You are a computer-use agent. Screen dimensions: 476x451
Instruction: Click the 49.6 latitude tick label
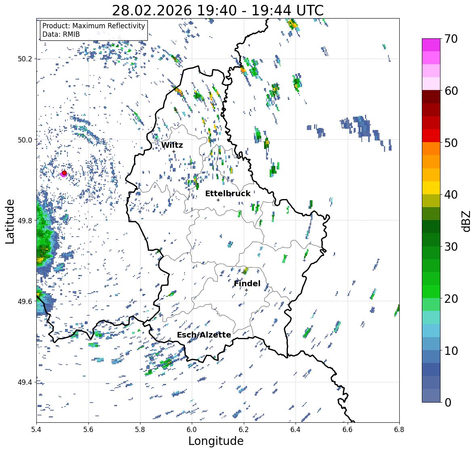pos(25,301)
